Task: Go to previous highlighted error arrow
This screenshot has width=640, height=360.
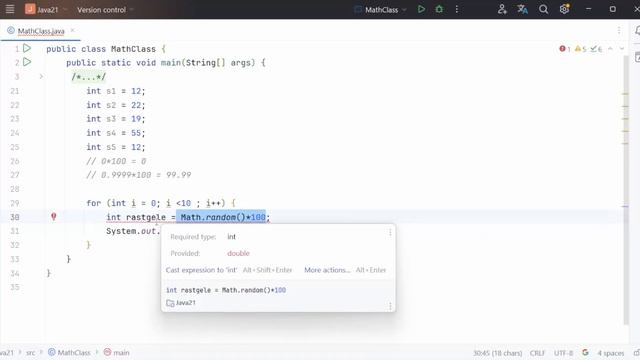Action: point(610,49)
